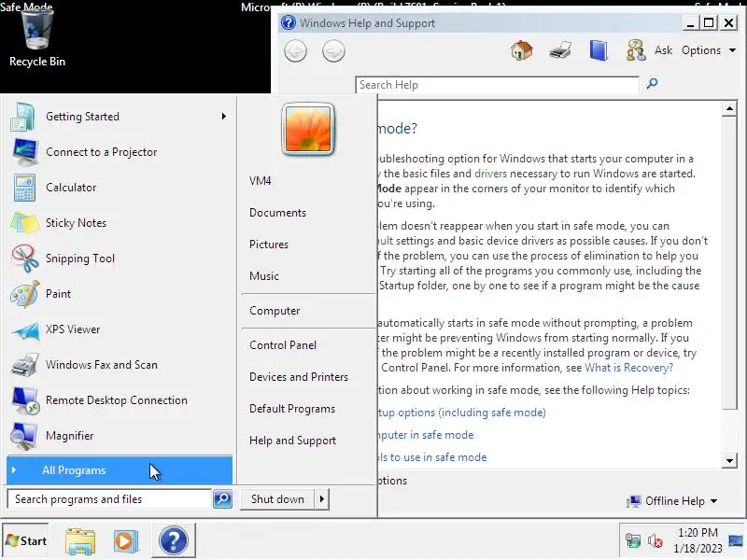Open Windows Media Player from taskbar

[x=126, y=541]
